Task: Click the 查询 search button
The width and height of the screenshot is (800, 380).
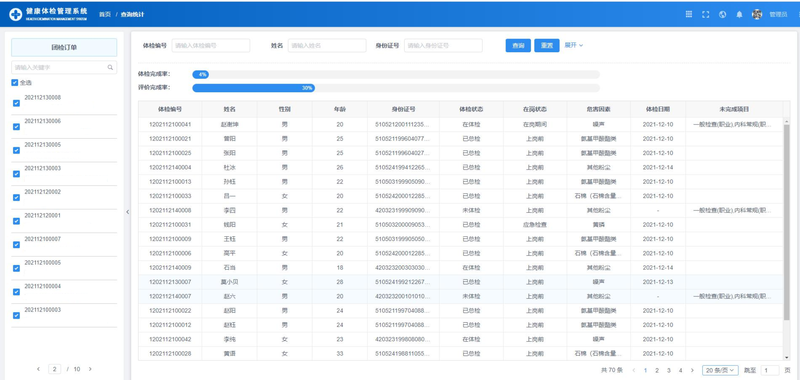Action: [x=518, y=45]
